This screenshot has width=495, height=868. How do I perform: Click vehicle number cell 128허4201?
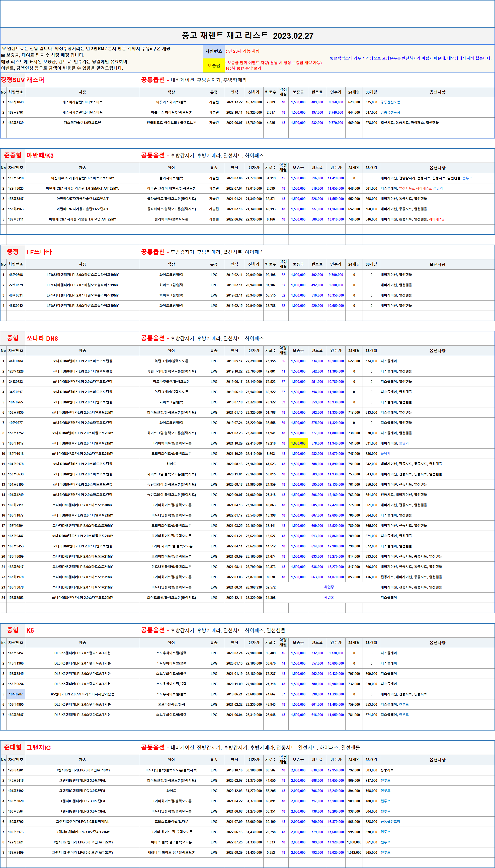point(16,770)
